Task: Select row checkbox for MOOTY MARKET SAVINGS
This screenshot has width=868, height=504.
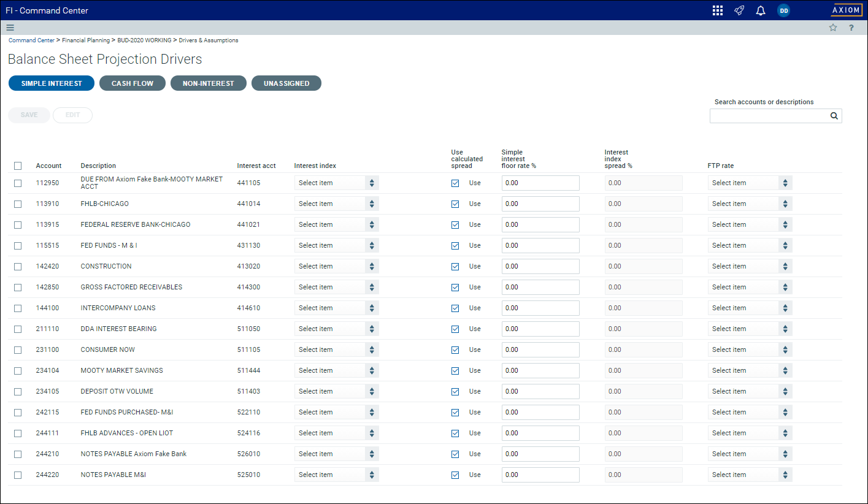Action: point(18,370)
